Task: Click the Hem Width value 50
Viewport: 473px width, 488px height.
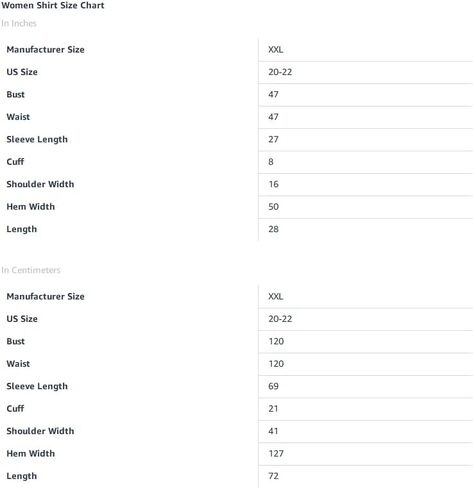Action: [273, 207]
